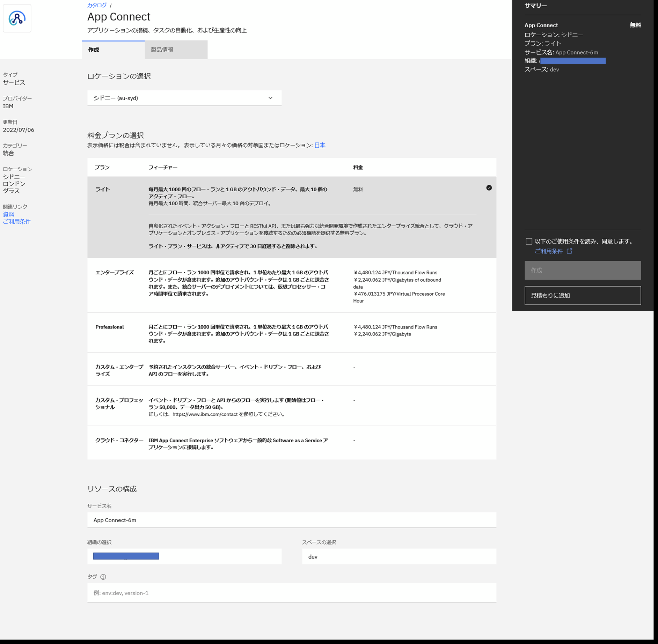Click the 無料 price in ライト row

tap(358, 189)
